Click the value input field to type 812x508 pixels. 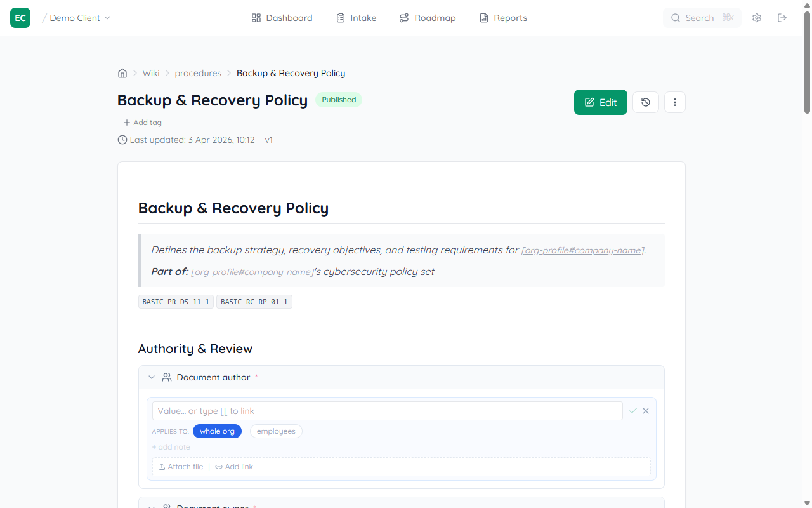tap(387, 411)
